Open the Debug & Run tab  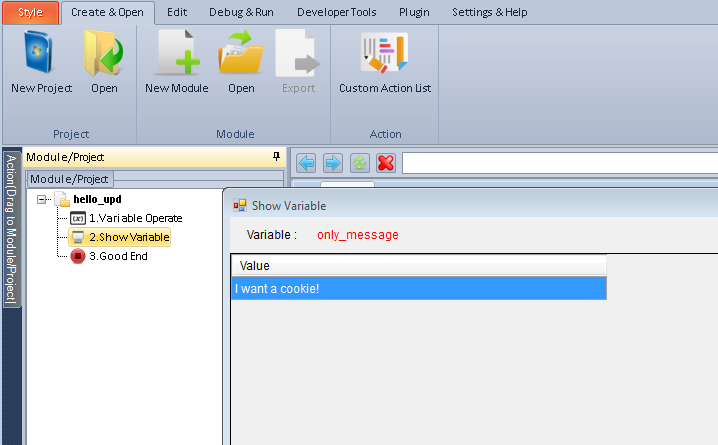click(x=240, y=12)
